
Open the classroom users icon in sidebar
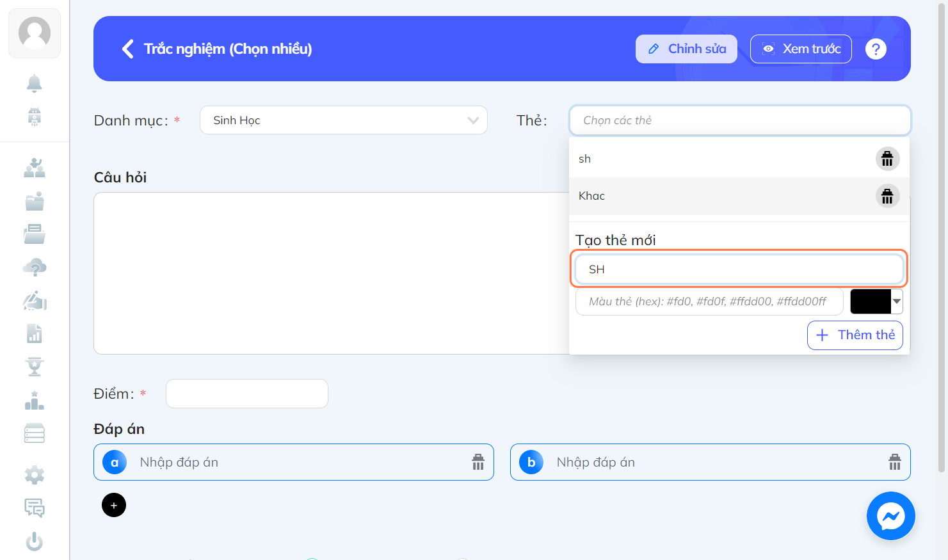(x=35, y=168)
